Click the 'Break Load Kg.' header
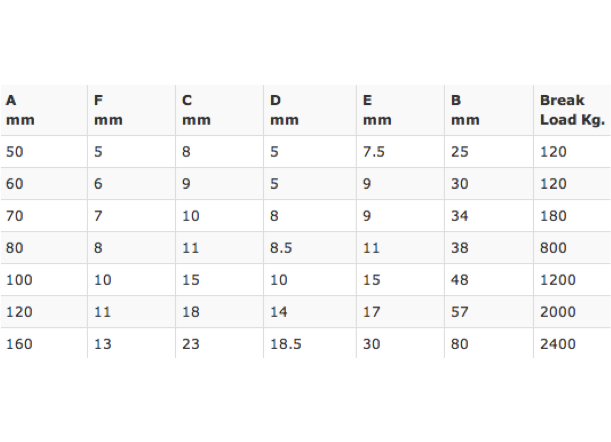Image resolution: width=611 pixels, height=442 pixels. click(572, 110)
